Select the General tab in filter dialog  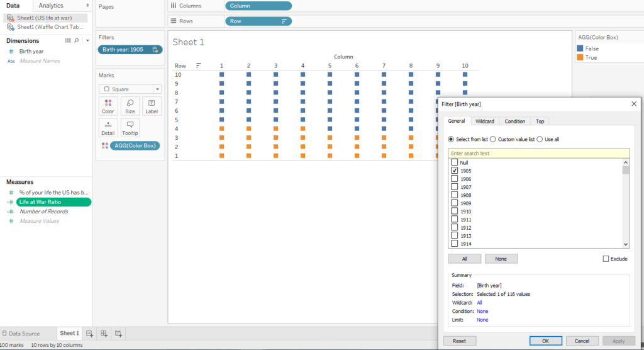[x=457, y=121]
